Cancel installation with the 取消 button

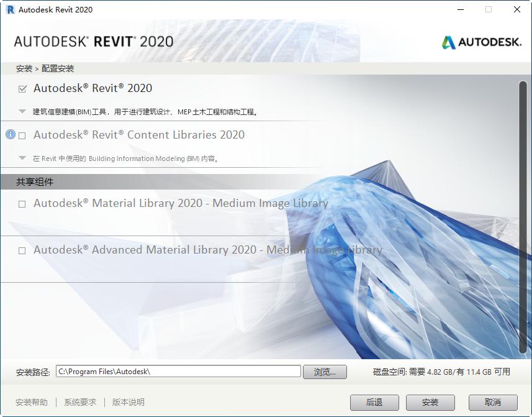pos(492,402)
